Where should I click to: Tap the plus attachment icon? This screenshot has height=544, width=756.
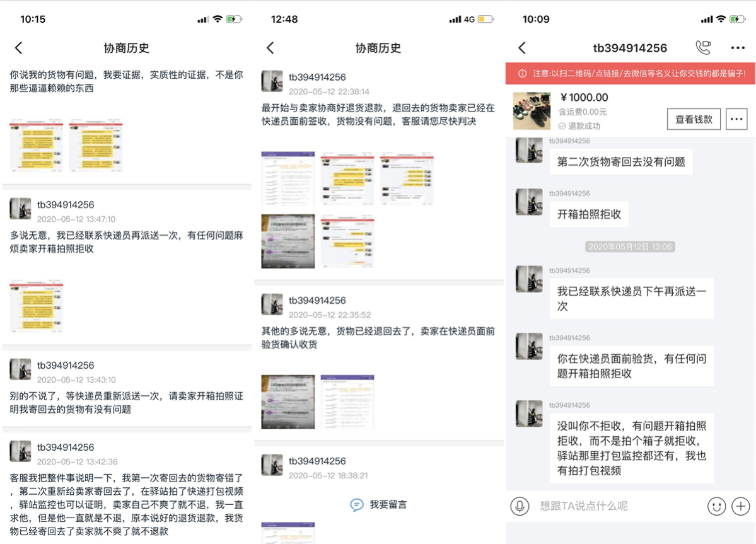[741, 506]
